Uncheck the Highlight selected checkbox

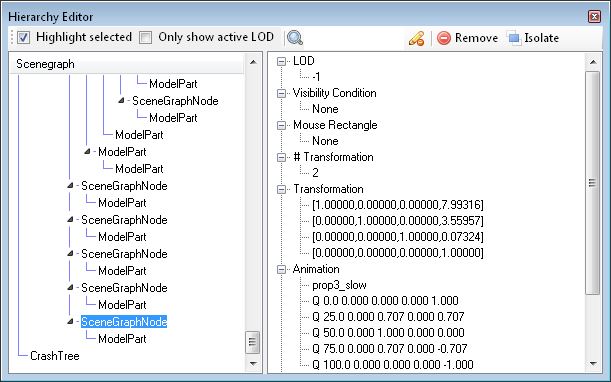24,37
